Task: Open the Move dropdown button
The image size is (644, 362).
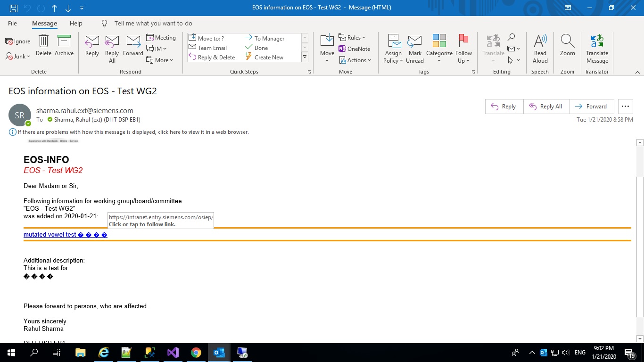Action: (x=327, y=49)
